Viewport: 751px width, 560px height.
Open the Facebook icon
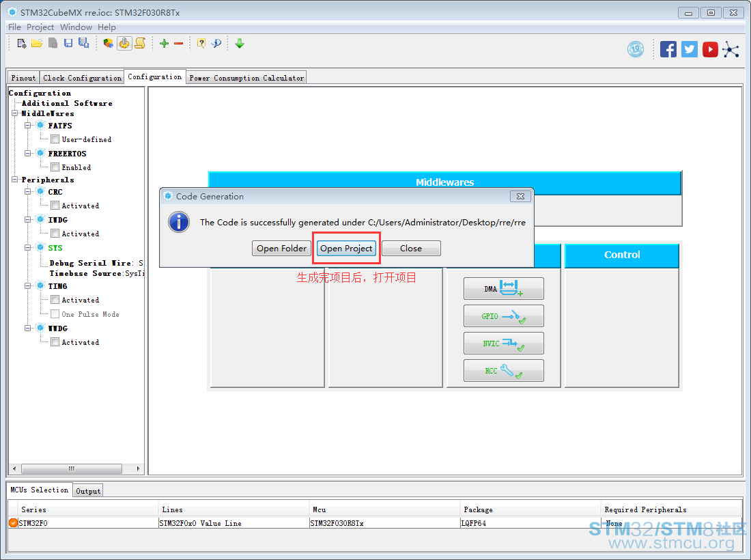coord(668,49)
